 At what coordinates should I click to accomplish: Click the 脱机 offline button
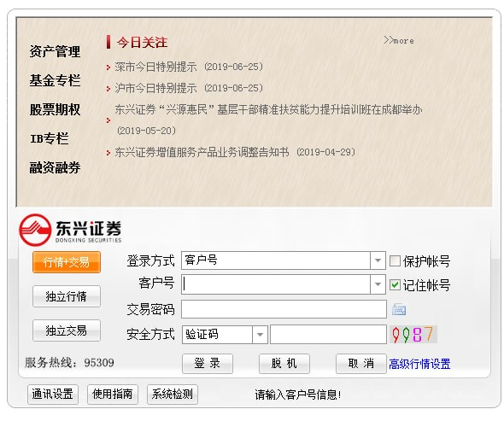coord(284,364)
